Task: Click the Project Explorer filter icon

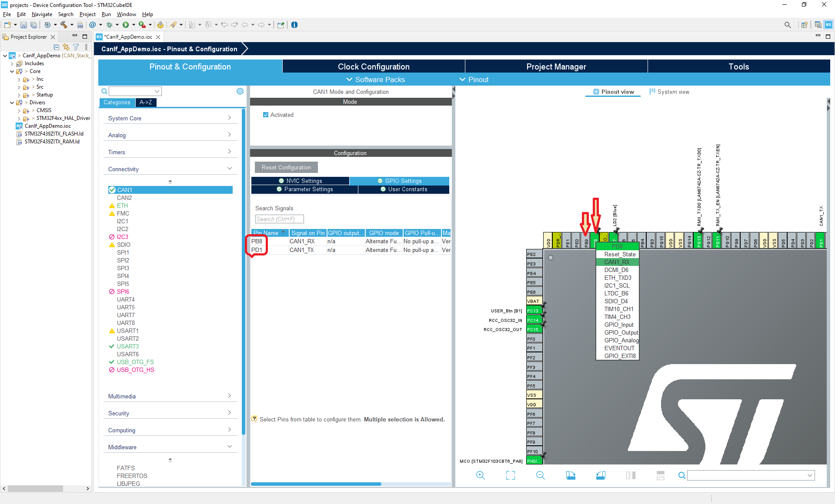Action: pos(76,47)
